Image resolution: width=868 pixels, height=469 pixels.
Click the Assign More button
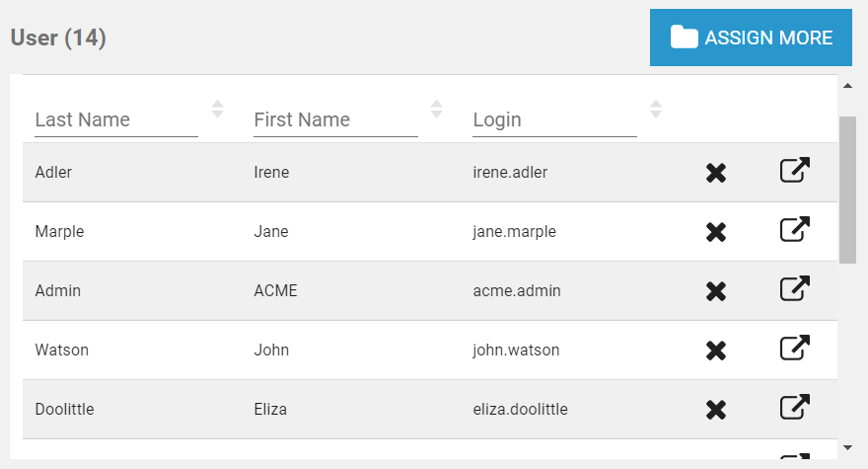(751, 39)
